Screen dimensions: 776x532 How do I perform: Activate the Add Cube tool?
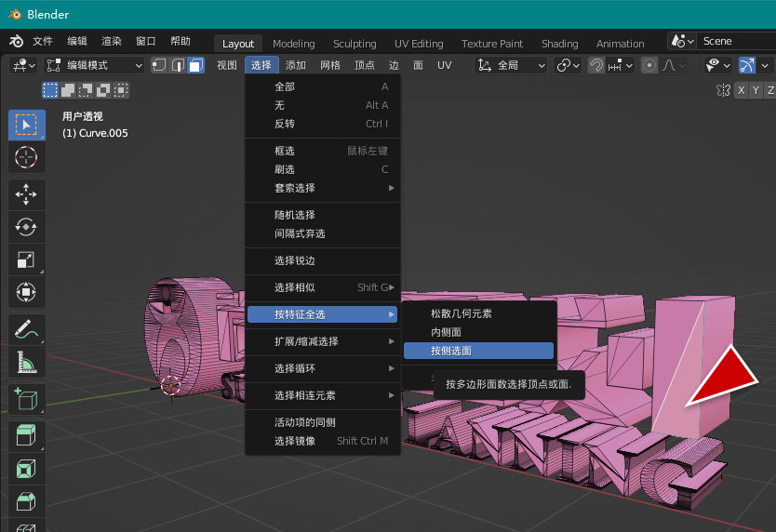[x=26, y=401]
